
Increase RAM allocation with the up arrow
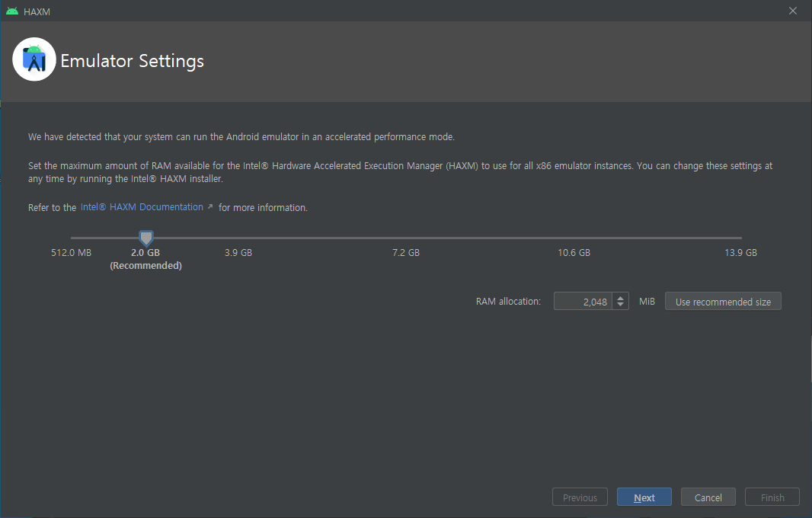tap(620, 297)
